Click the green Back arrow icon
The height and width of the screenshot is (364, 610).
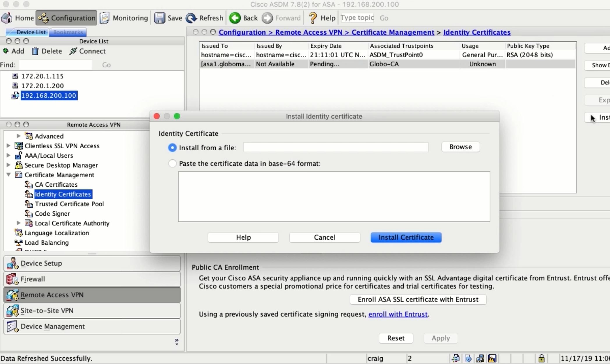click(x=235, y=18)
